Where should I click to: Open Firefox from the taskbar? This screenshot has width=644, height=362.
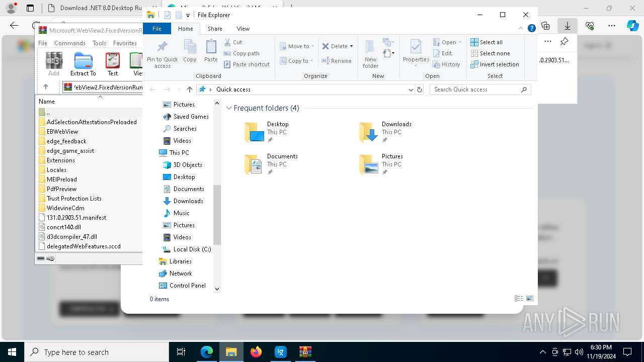click(256, 352)
